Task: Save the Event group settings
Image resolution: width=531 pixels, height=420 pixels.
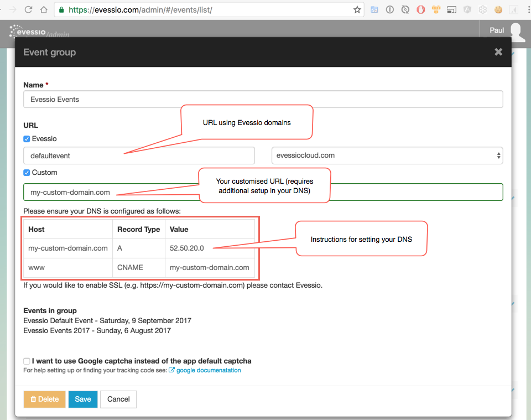Action: pyautogui.click(x=82, y=399)
